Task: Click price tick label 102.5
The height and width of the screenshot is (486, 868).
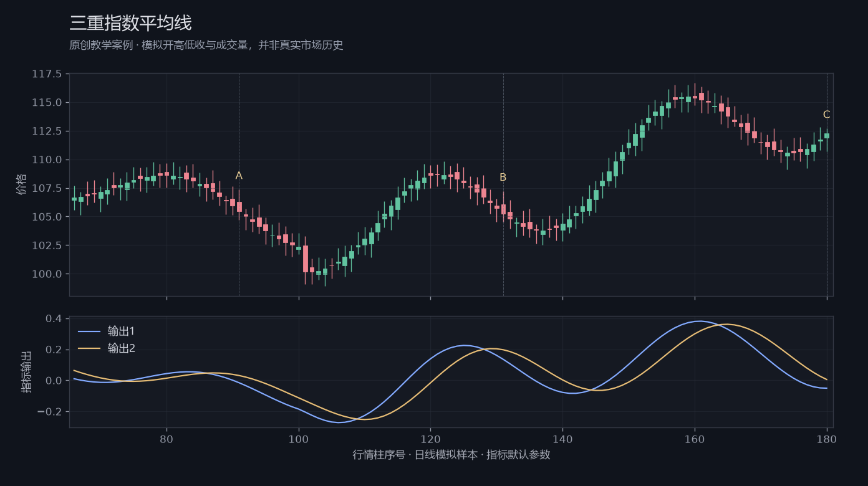Action: click(x=47, y=245)
